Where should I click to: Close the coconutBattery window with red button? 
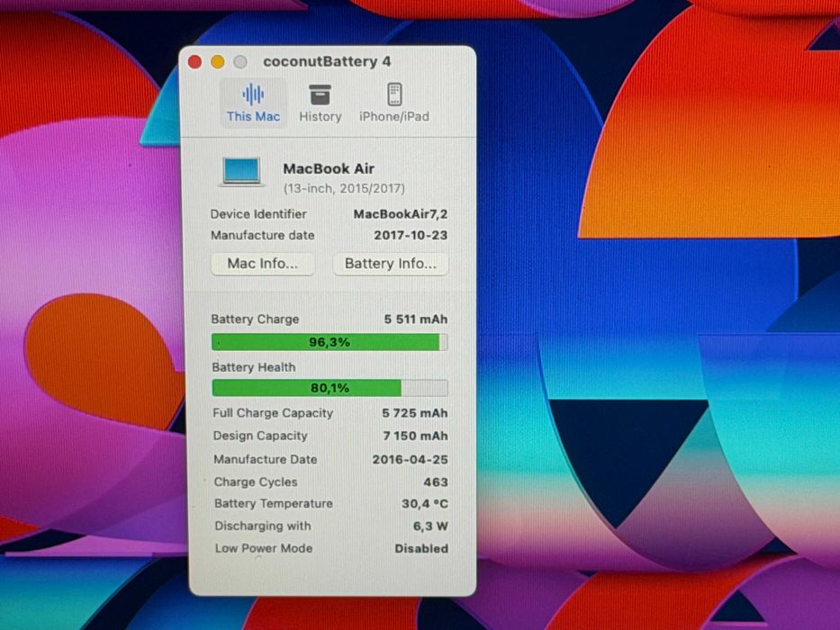coord(195,62)
